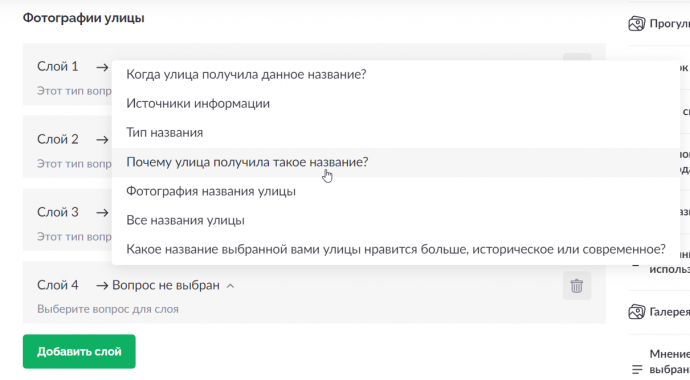Screen dimensions: 690x380
Task: Collapse the "Вопрос не выбран" dropdown chevron
Action: (230, 286)
